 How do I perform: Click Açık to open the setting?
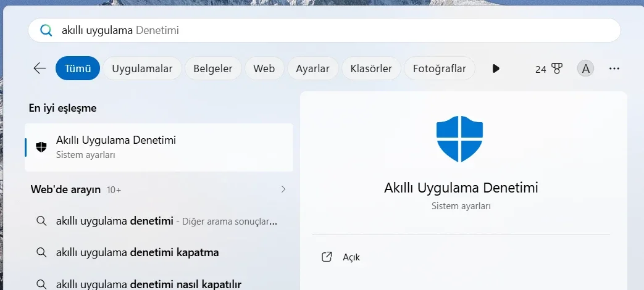[351, 257]
